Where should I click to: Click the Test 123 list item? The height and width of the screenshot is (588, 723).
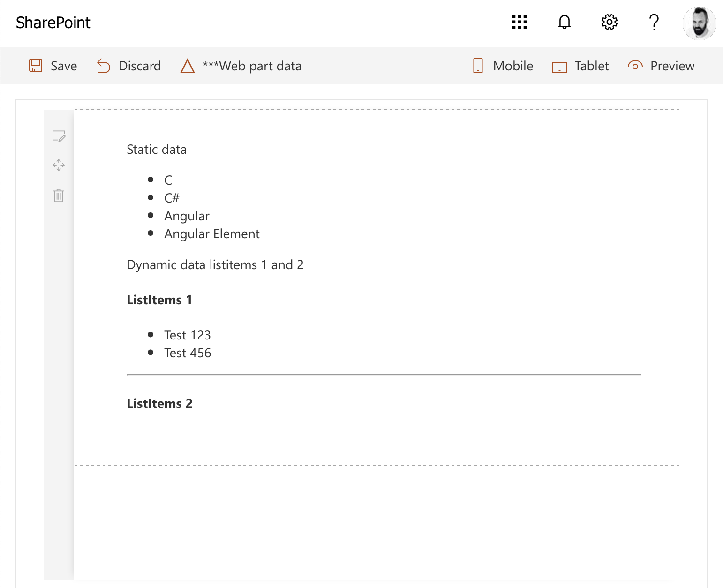(188, 334)
